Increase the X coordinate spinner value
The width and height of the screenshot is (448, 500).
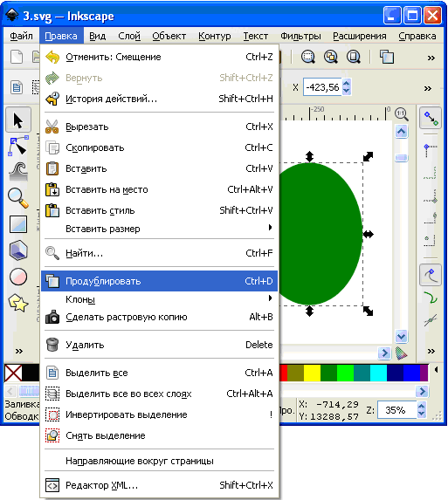click(x=346, y=83)
